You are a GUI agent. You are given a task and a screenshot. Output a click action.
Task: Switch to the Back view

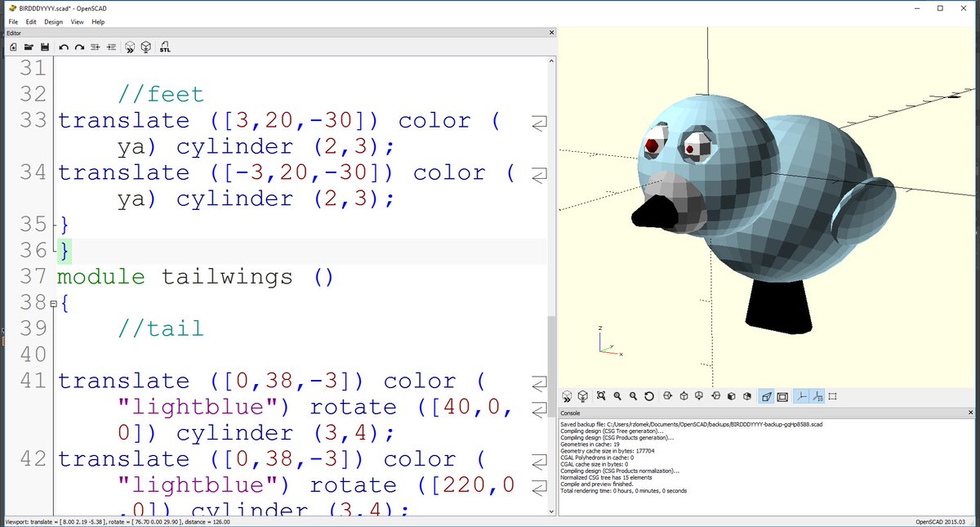tap(747, 396)
